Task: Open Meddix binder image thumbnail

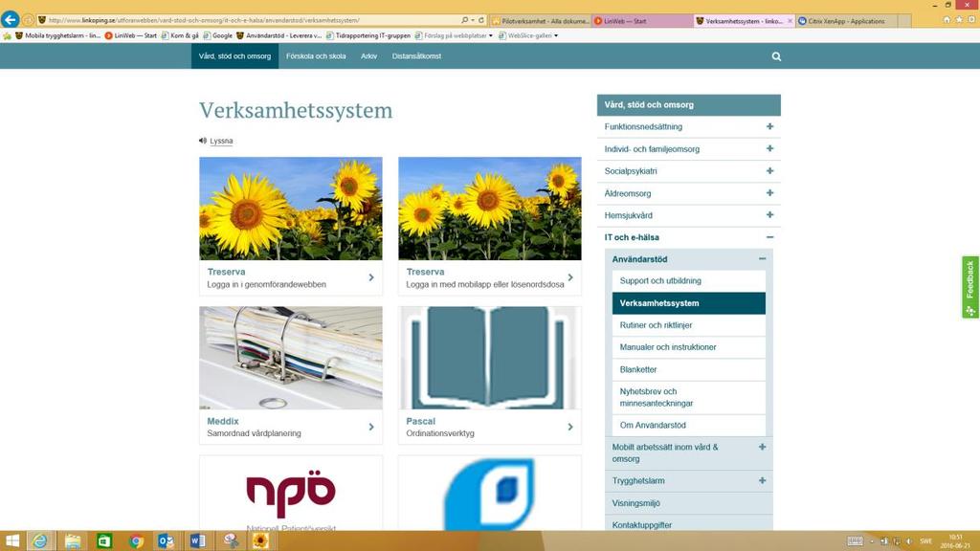Action: [291, 358]
